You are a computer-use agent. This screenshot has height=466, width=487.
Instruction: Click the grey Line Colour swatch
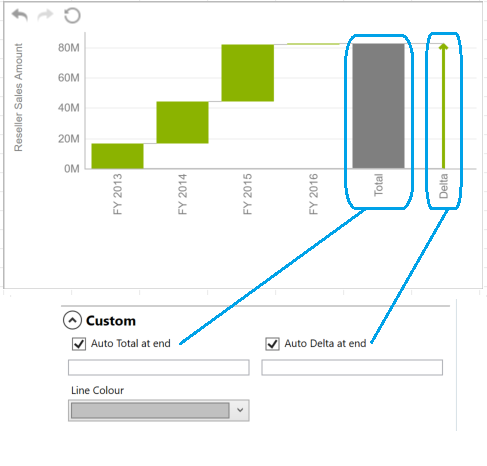150,410
